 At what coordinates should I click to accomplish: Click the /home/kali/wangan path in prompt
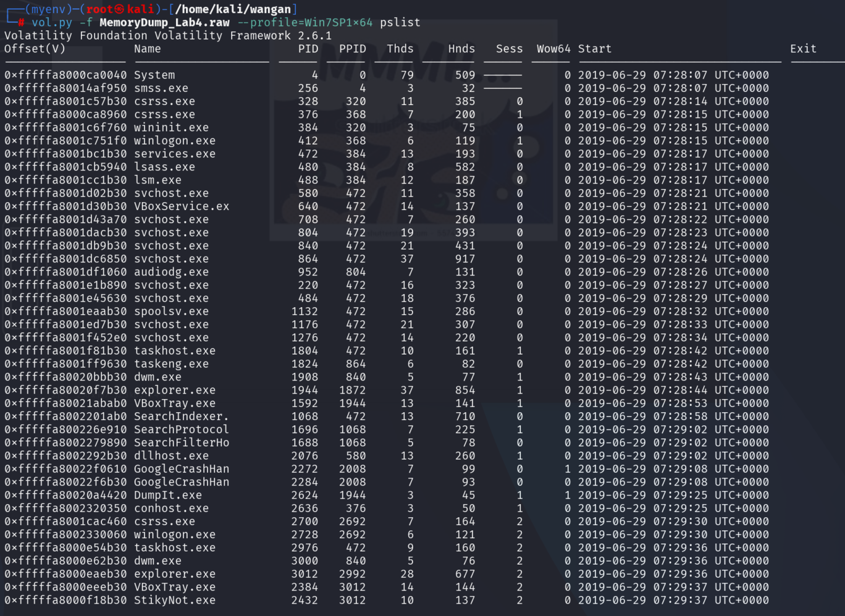pos(233,9)
